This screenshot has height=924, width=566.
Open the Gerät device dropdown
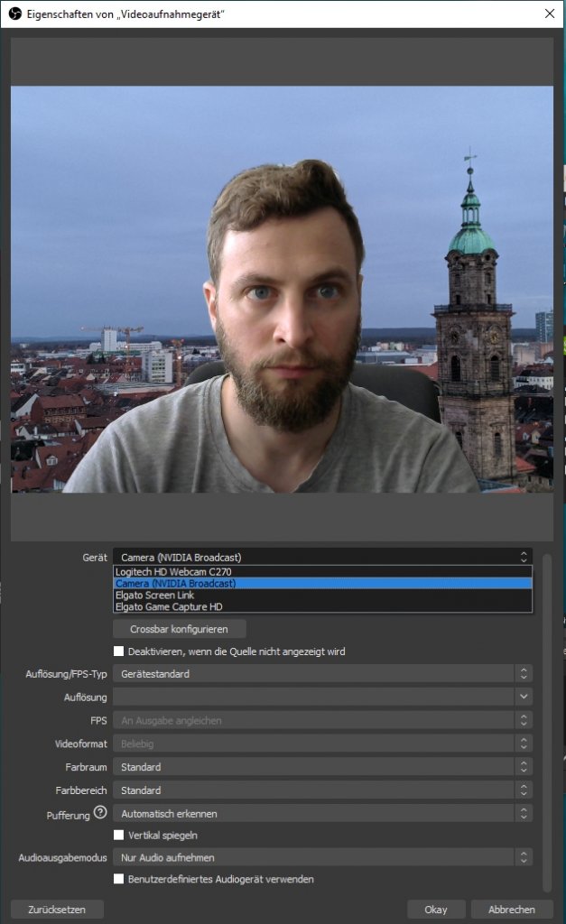(322, 557)
